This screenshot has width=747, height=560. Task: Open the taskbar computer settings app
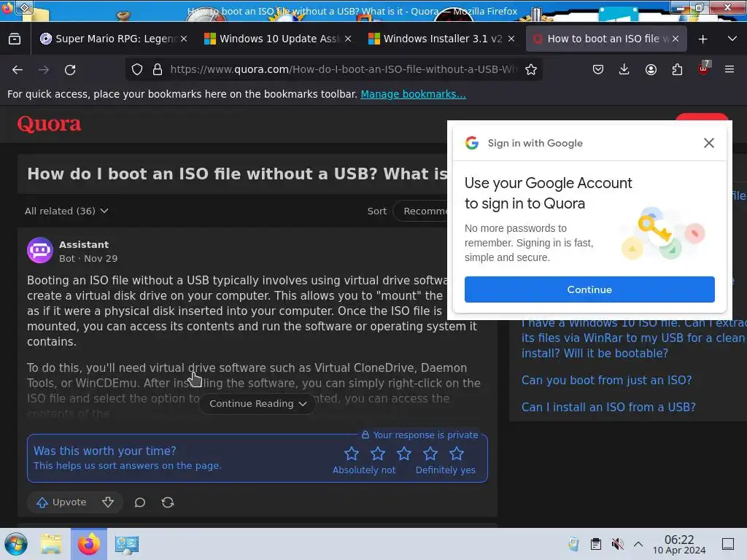126,544
